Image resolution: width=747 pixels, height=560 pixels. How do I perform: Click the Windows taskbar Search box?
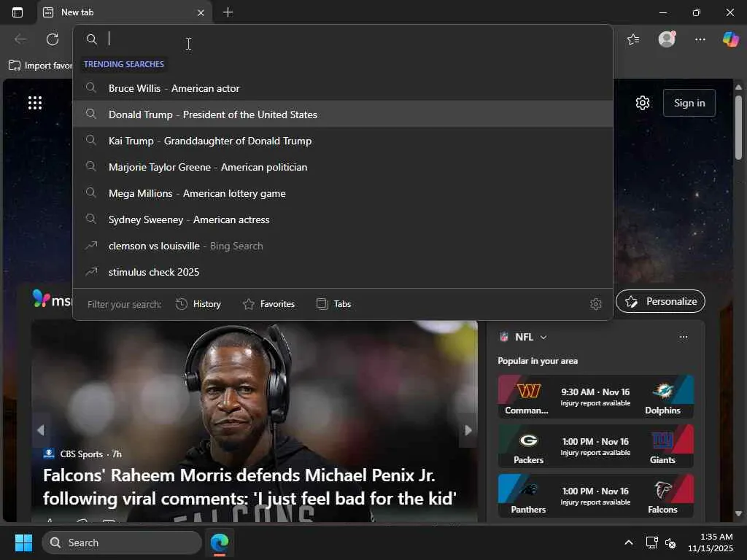tap(122, 542)
